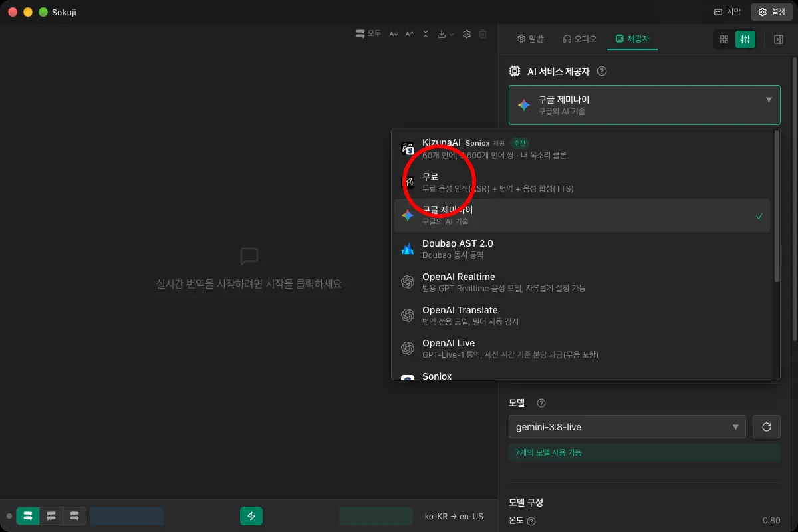The height and width of the screenshot is (532, 798).
Task: Click the Sokuji window title
Action: 64,12
